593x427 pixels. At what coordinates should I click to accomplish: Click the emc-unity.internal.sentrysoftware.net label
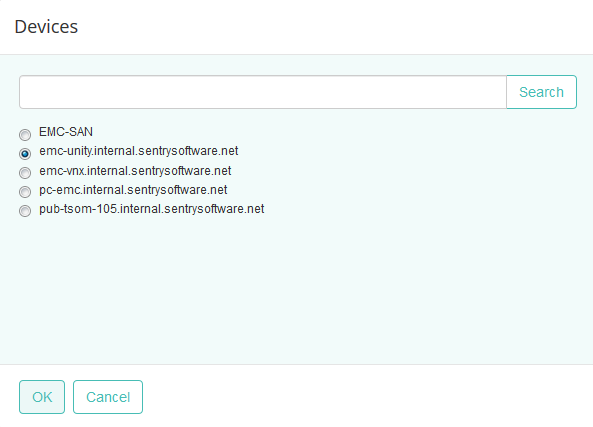(x=138, y=151)
